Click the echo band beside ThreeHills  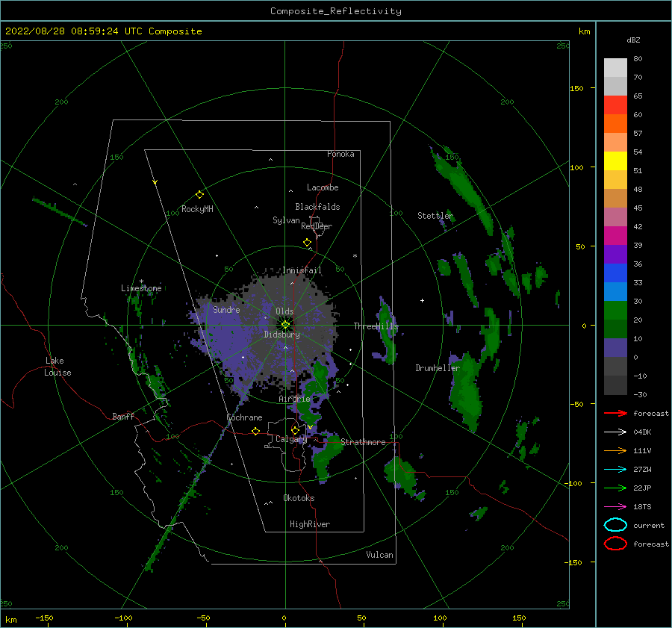click(x=387, y=330)
